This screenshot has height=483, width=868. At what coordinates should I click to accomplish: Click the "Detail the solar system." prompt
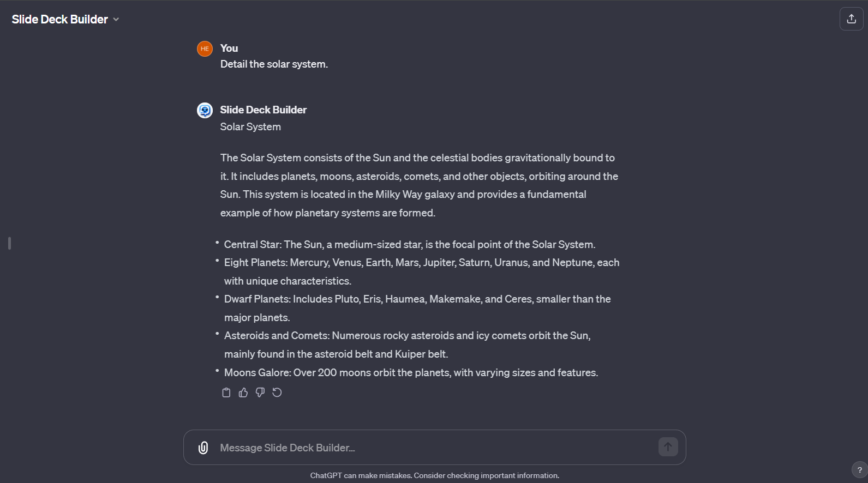coord(274,64)
